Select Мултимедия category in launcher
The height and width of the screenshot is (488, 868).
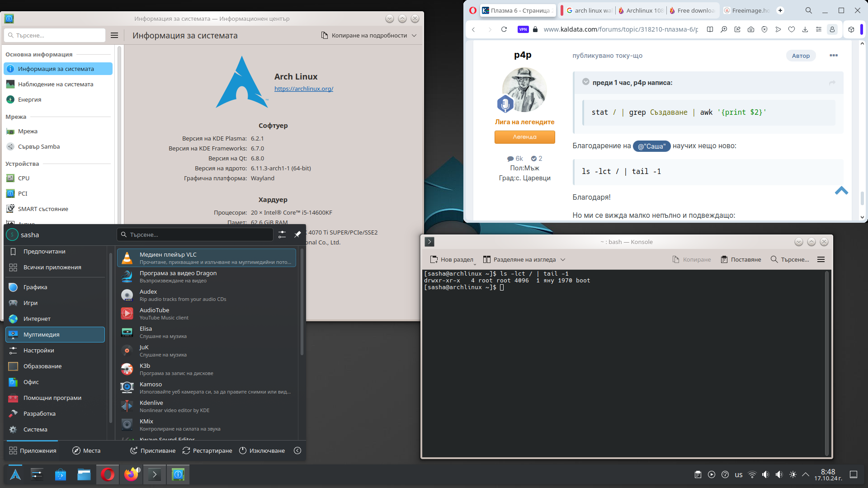tap(55, 334)
